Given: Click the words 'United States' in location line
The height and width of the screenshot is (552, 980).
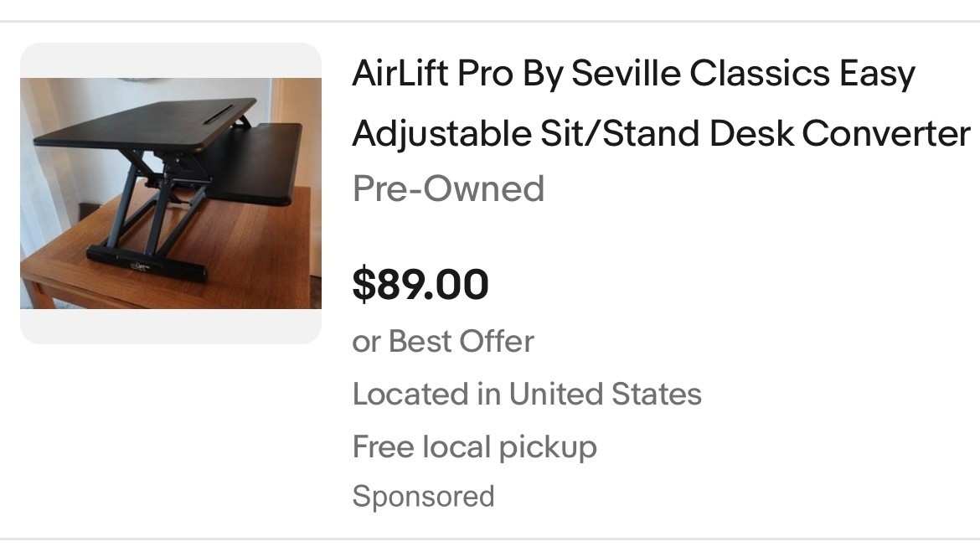Looking at the screenshot, I should tap(605, 394).
